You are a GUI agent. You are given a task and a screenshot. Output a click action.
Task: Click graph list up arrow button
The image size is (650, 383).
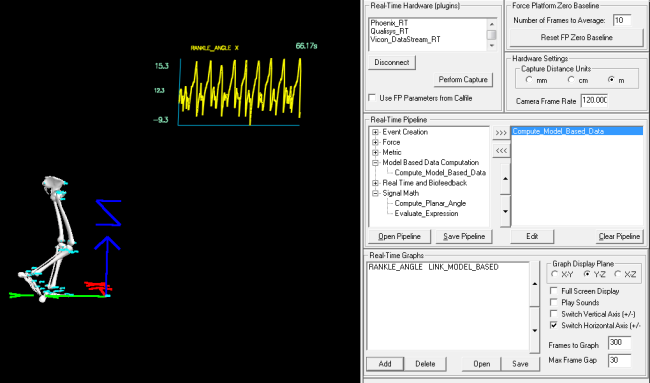coord(535,284)
